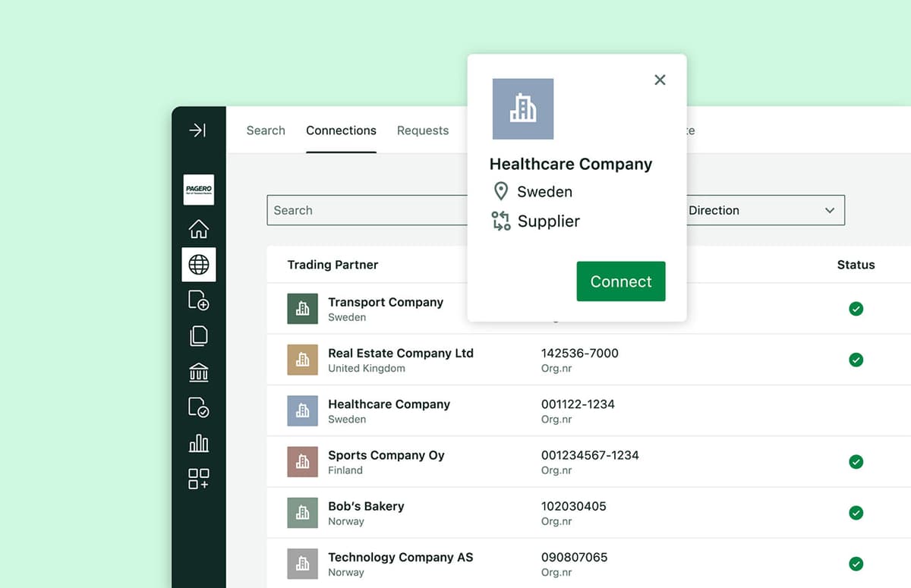Click the Supplier exchange icon
Image resolution: width=911 pixels, height=588 pixels.
(500, 221)
